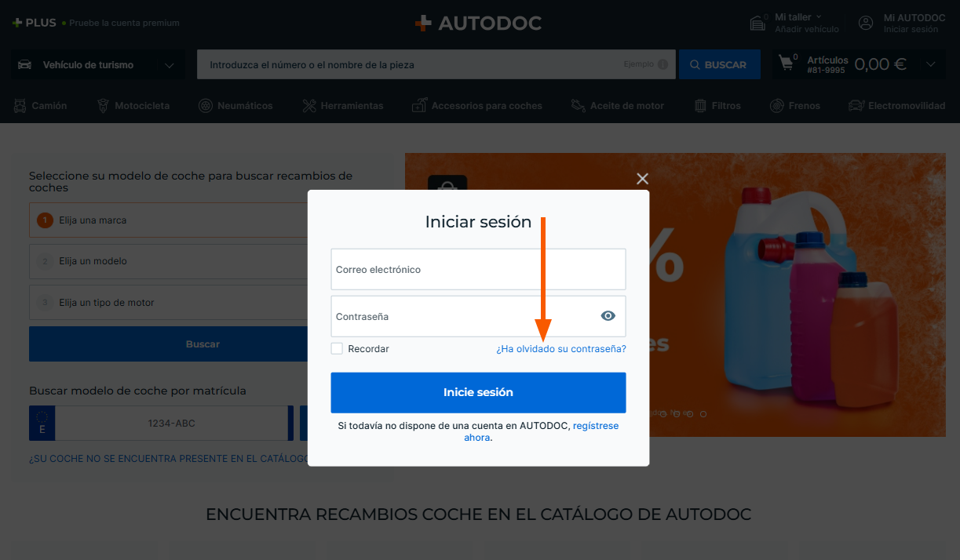Close the login dialog with X
This screenshot has height=560, width=960.
coord(642,179)
